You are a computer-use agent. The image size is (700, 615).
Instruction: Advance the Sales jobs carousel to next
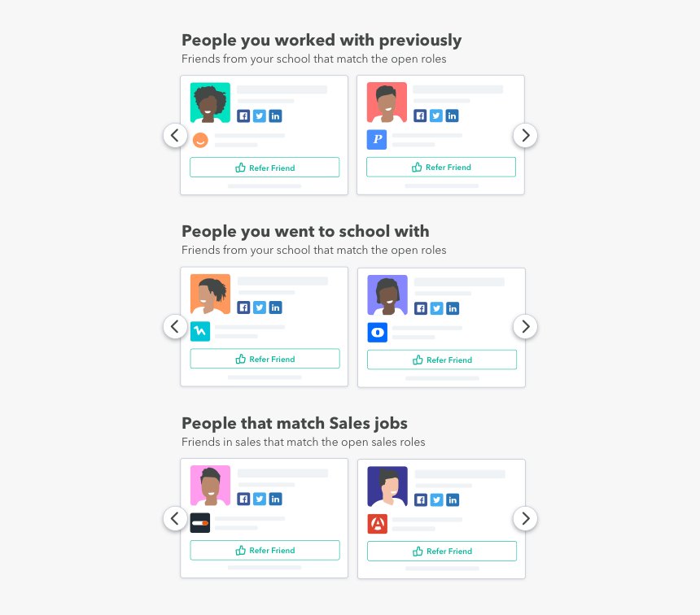coord(525,518)
